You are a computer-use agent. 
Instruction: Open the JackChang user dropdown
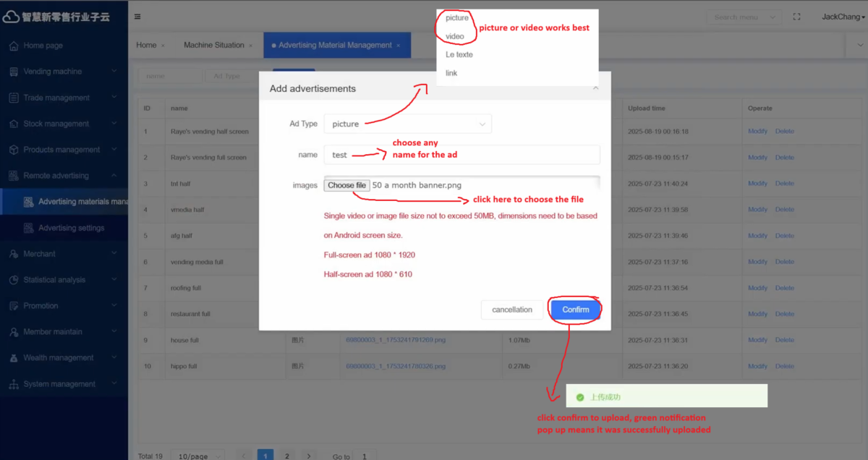[x=843, y=17]
